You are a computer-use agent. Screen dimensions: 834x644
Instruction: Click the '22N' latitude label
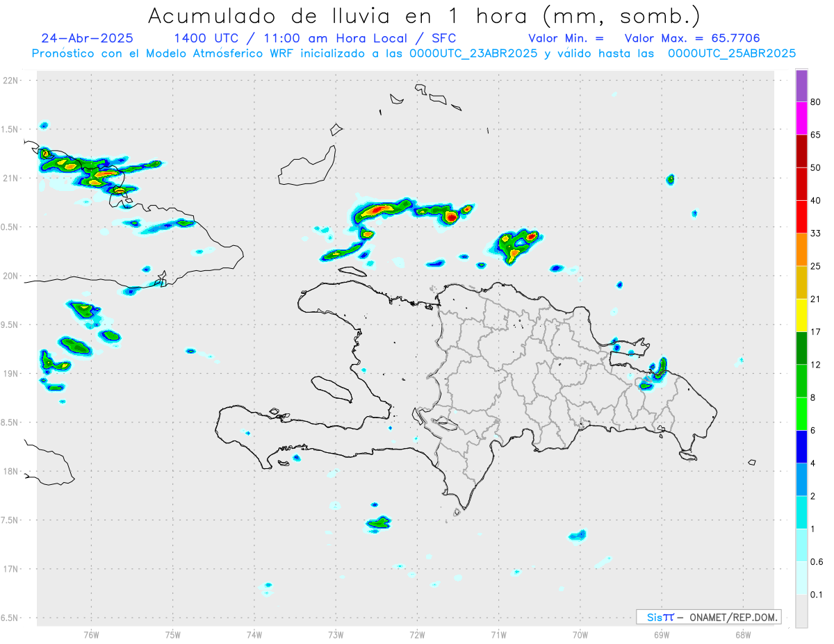pyautogui.click(x=12, y=81)
